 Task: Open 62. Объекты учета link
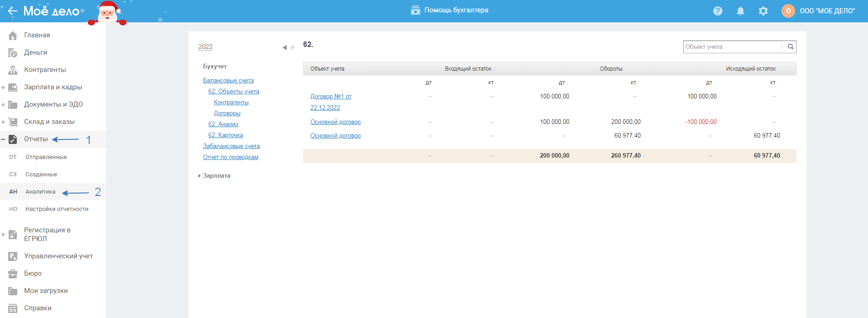tap(234, 91)
